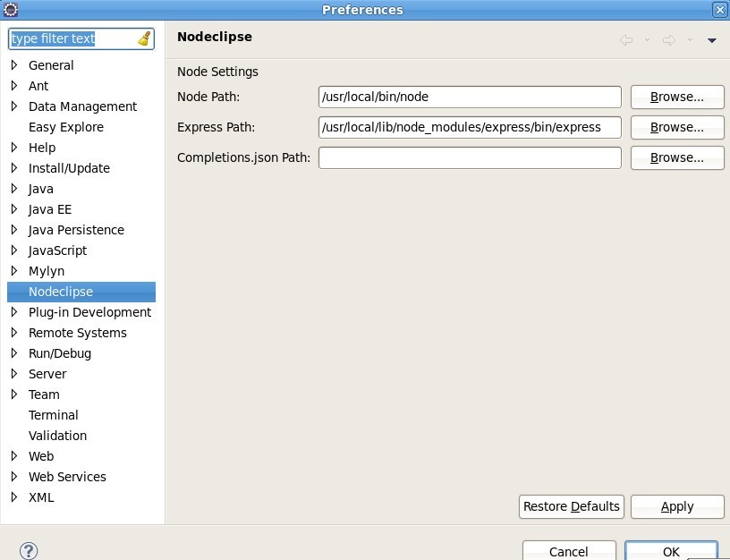Expand the JavaScript node
This screenshot has width=730, height=560.
click(x=14, y=250)
